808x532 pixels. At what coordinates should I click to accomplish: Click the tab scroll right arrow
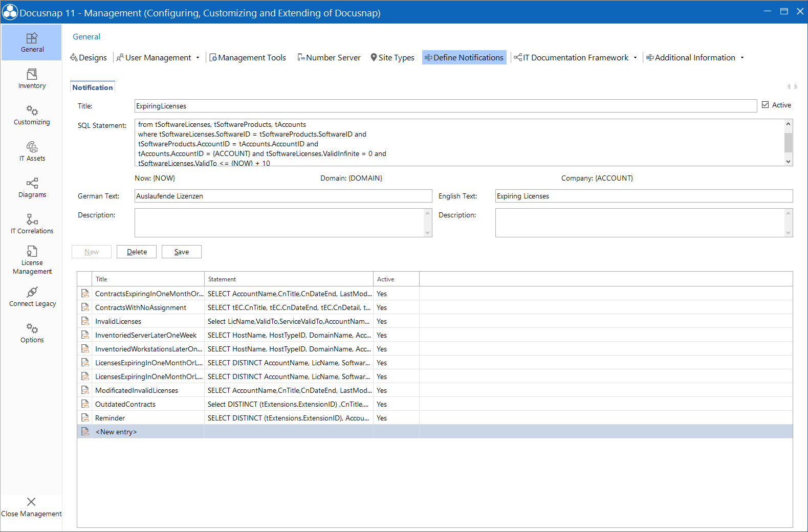click(x=796, y=87)
